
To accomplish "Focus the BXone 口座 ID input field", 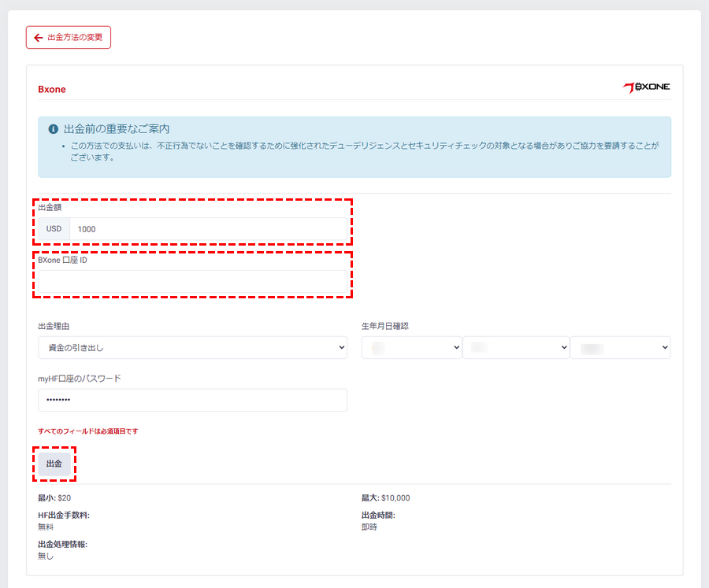I will point(193,282).
